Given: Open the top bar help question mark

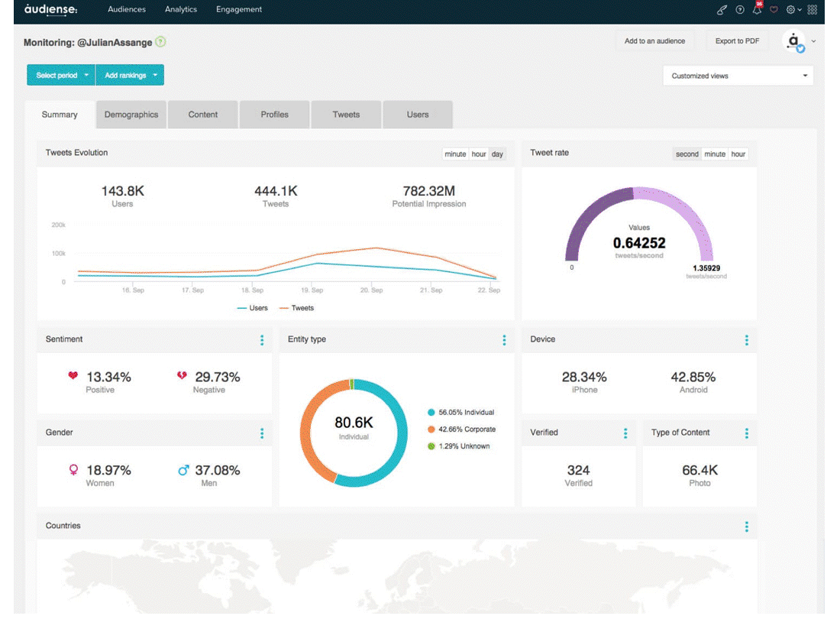Looking at the screenshot, I should (740, 10).
